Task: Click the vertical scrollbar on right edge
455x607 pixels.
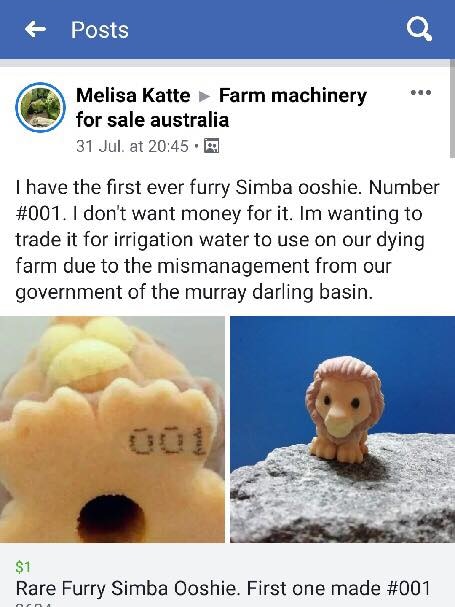Action: (x=452, y=108)
